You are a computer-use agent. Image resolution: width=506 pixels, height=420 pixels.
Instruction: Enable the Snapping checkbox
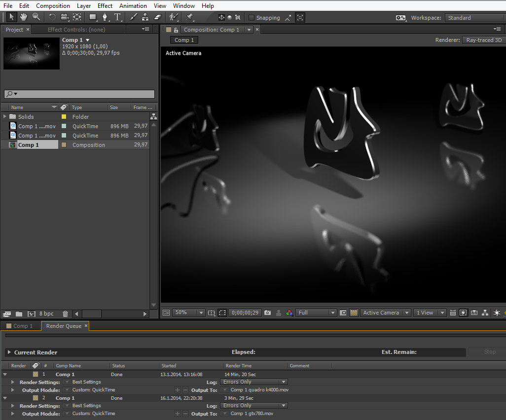[252, 18]
